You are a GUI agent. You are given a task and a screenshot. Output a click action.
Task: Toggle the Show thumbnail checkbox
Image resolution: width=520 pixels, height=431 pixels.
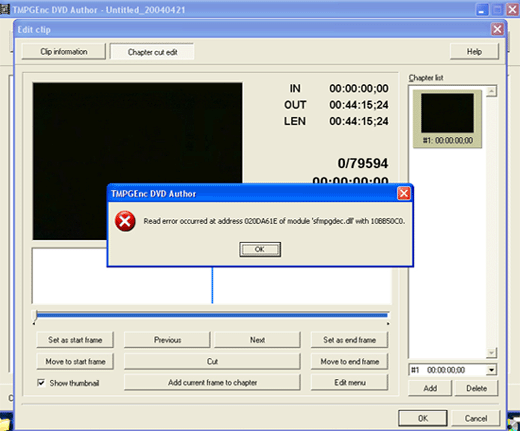[41, 383]
